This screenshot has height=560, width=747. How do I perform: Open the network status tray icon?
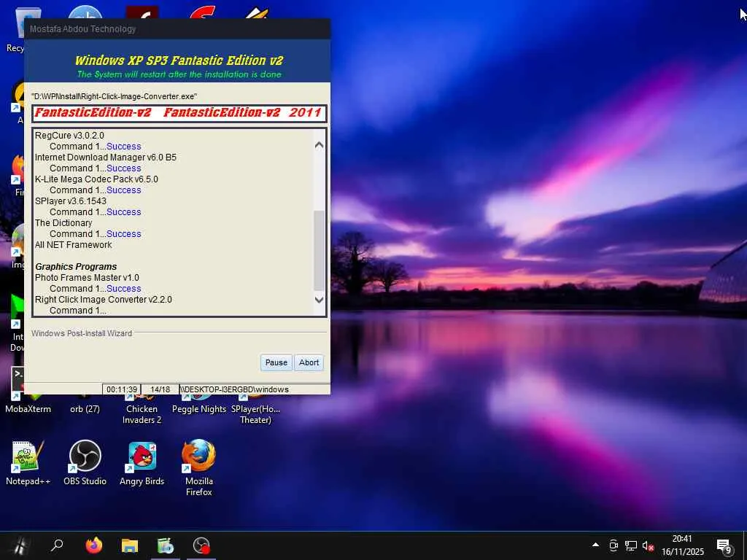(x=631, y=545)
